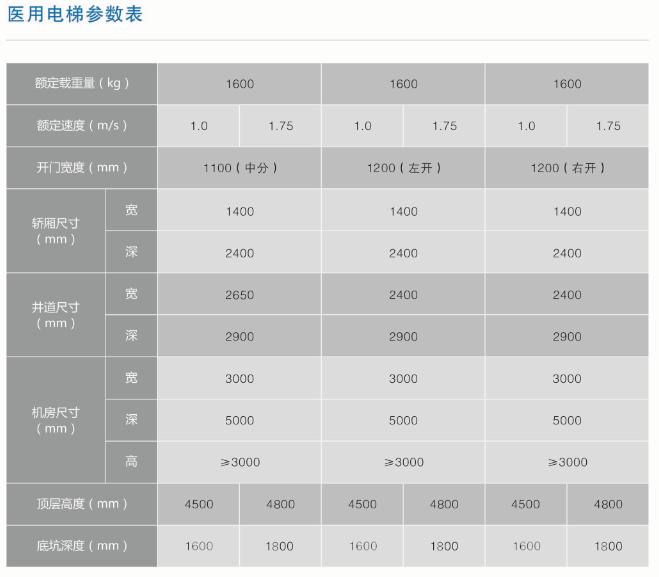This screenshot has width=659, height=577.
Task: Select the 高 sub-header under 机房尺寸
Action: click(x=131, y=462)
